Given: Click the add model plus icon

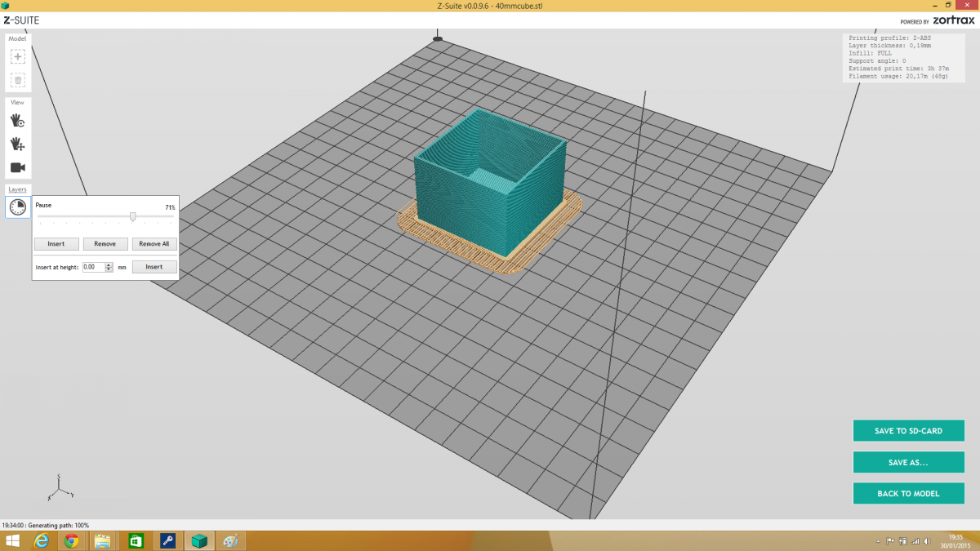Looking at the screenshot, I should (18, 57).
